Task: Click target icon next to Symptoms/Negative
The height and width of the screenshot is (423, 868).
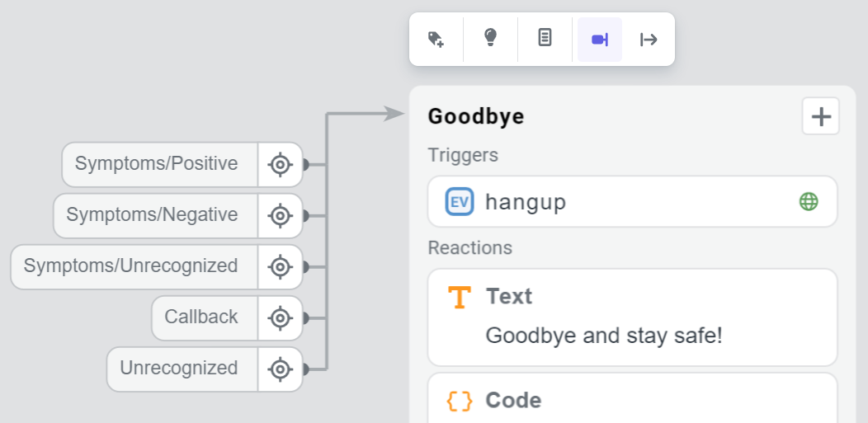Action: (x=281, y=216)
